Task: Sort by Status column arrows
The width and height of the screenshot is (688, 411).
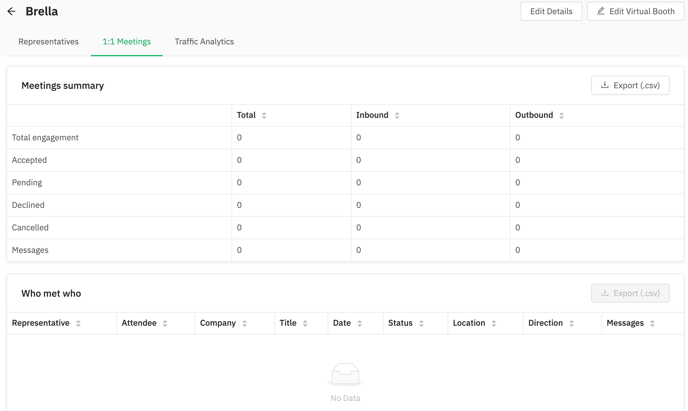Action: pos(421,323)
